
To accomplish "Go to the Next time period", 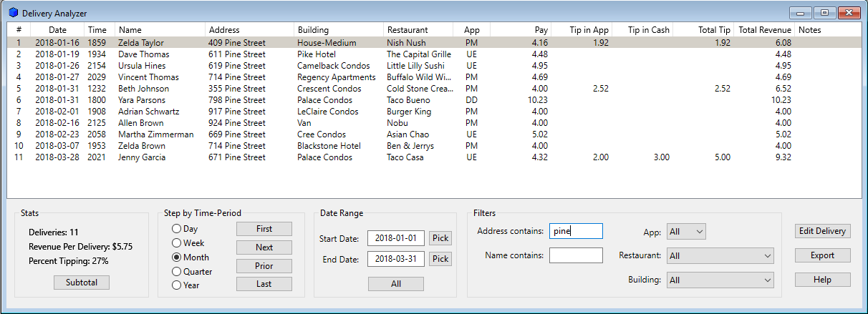I will point(264,247).
